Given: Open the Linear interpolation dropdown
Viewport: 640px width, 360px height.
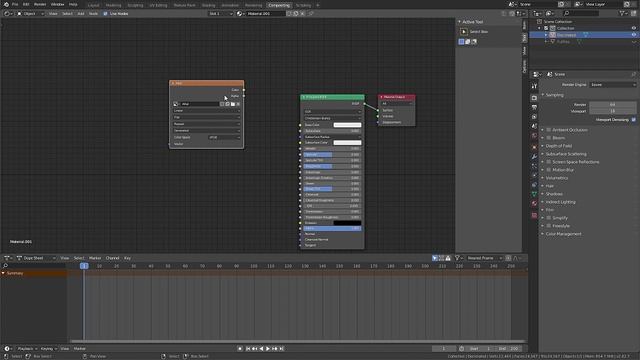Looking at the screenshot, I should (x=207, y=111).
